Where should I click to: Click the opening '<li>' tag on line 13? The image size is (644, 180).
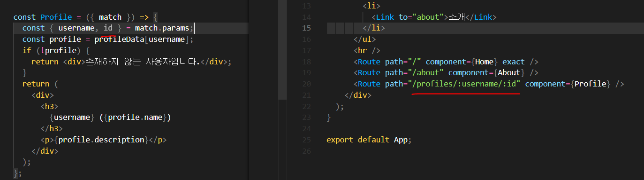coord(371,6)
